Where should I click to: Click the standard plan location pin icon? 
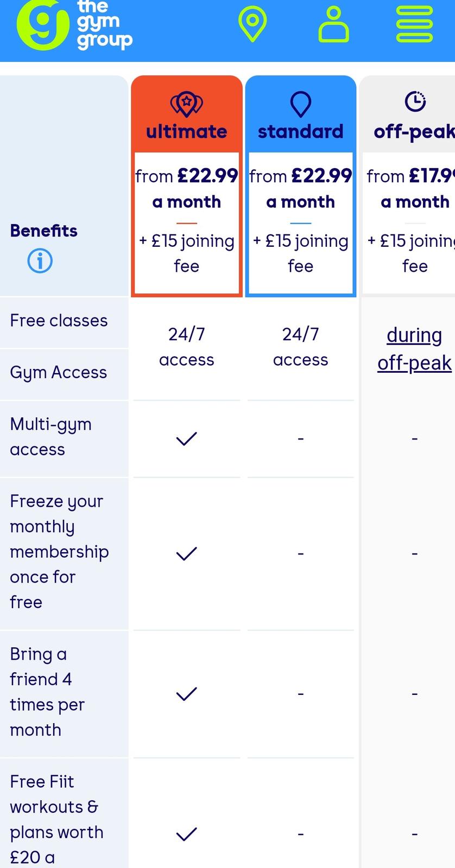(300, 103)
